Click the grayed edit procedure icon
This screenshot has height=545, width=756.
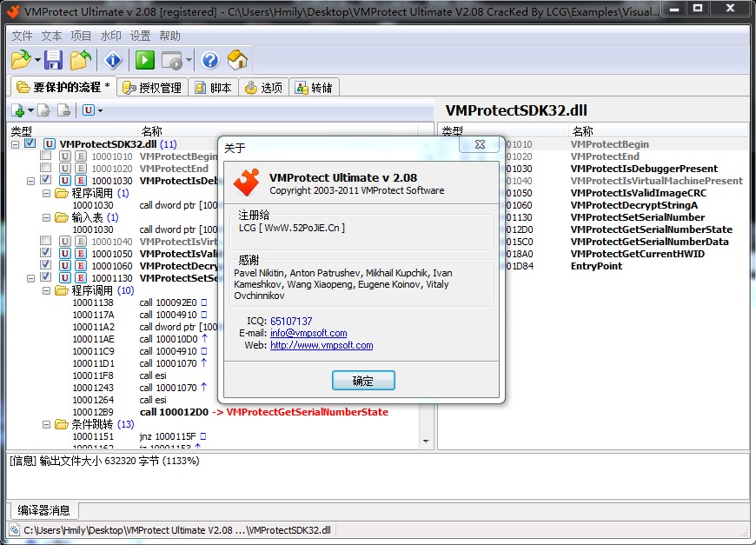coord(43,110)
